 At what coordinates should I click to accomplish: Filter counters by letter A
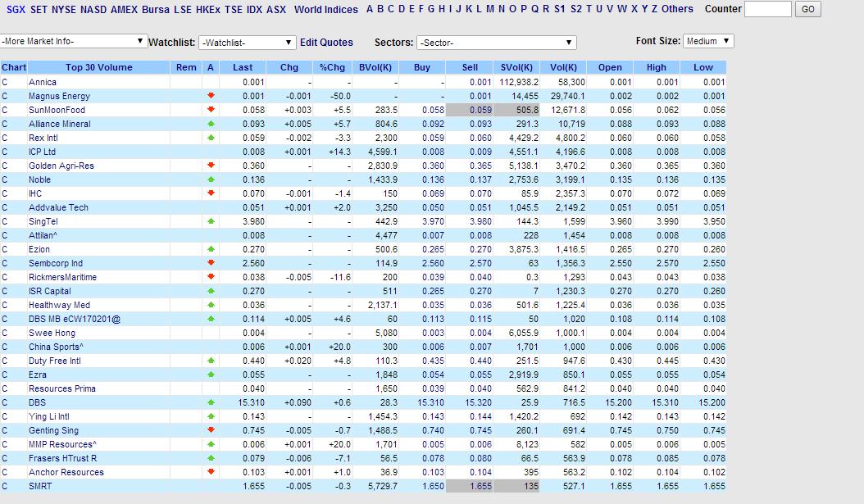(370, 9)
